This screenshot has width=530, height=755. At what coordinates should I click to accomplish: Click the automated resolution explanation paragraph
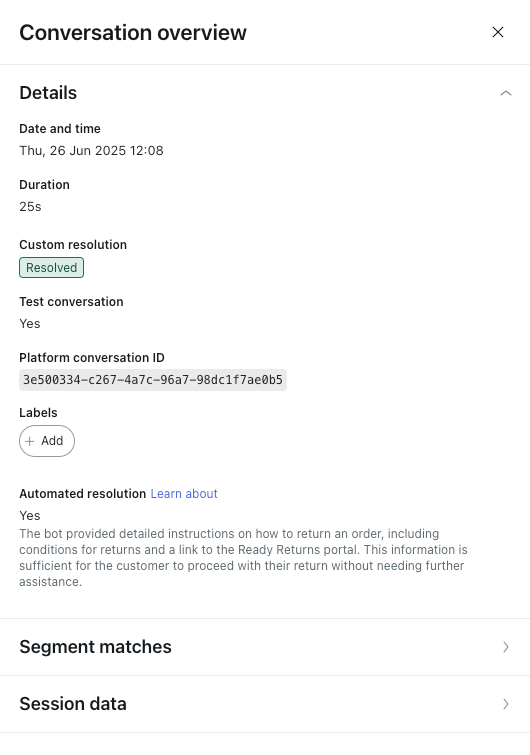pyautogui.click(x=243, y=558)
